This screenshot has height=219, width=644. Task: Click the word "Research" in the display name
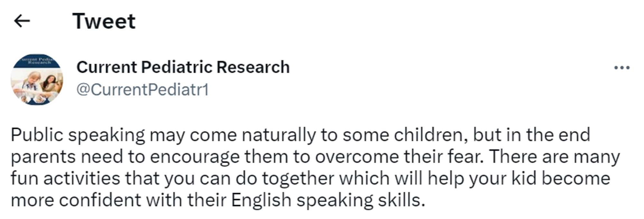pyautogui.click(x=253, y=67)
